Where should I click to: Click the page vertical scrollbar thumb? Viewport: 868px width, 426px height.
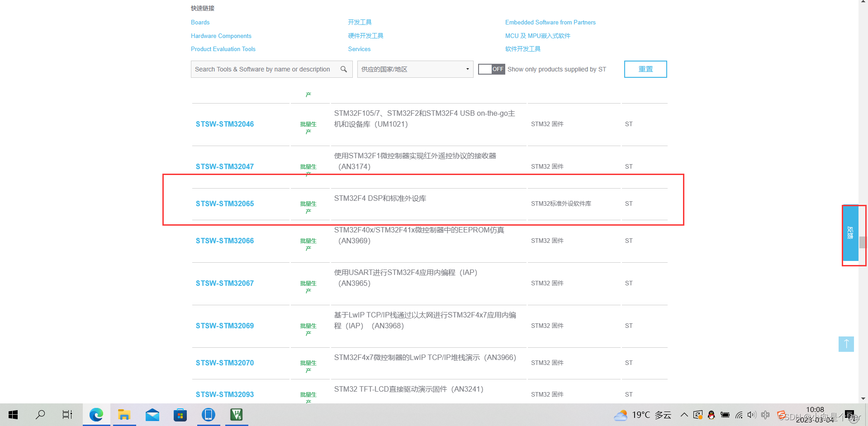(x=863, y=242)
